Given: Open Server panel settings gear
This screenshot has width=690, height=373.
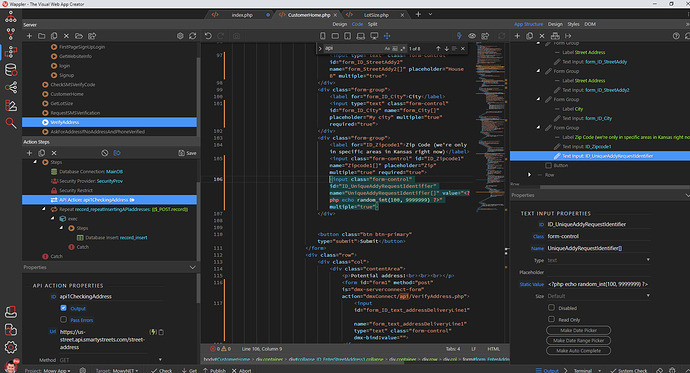Looking at the screenshot, I should (180, 36).
